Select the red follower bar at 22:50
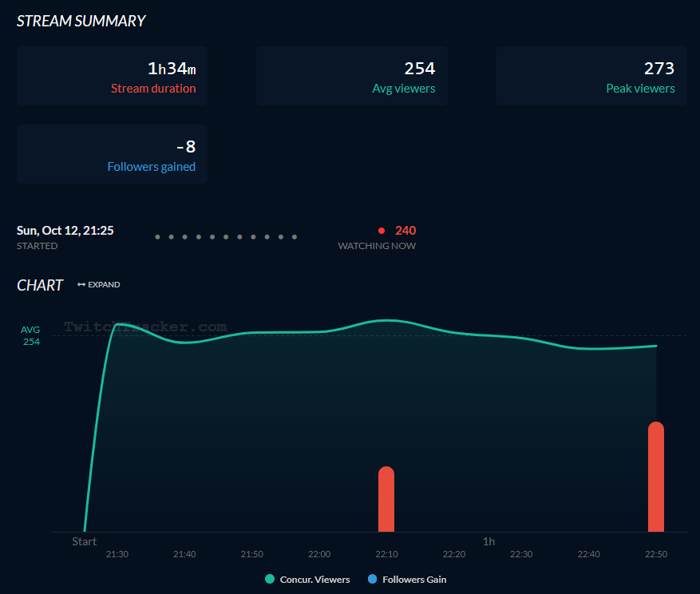Screen dimensions: 700x594 pyautogui.click(x=656, y=477)
